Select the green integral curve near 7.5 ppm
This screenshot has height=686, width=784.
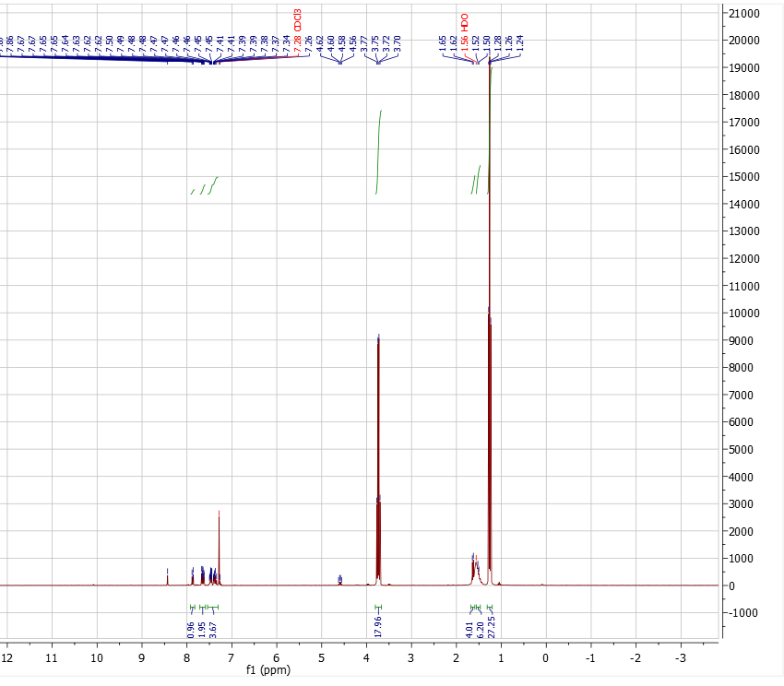point(205,184)
